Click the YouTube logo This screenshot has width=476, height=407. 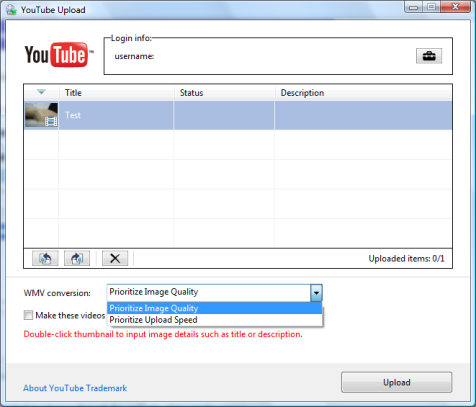coord(59,55)
